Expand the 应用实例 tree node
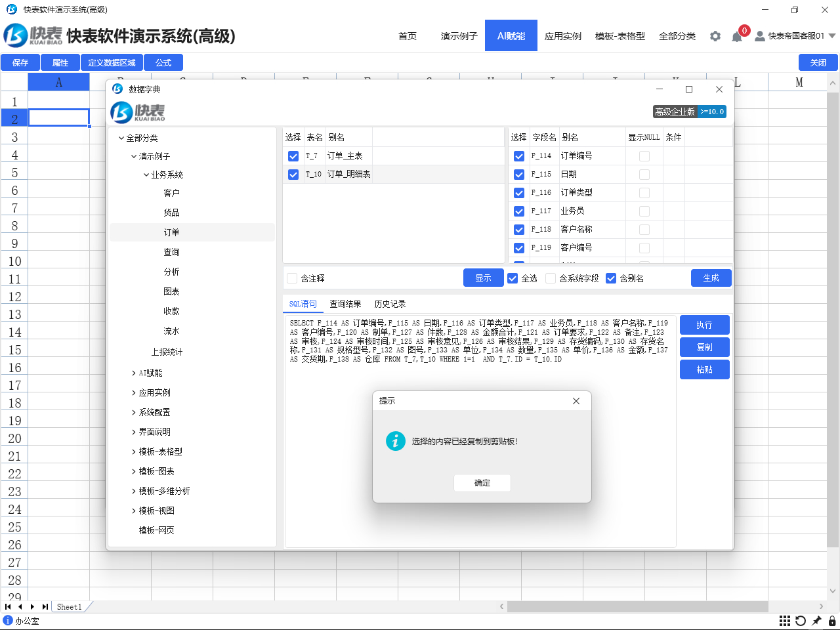 (134, 392)
